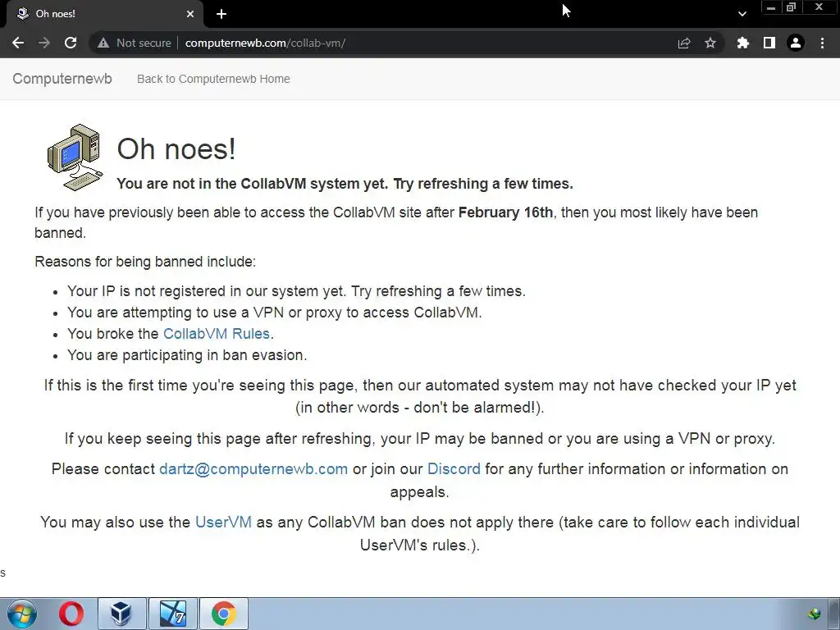
Task: Launch Opera from the taskbar
Action: point(71,614)
